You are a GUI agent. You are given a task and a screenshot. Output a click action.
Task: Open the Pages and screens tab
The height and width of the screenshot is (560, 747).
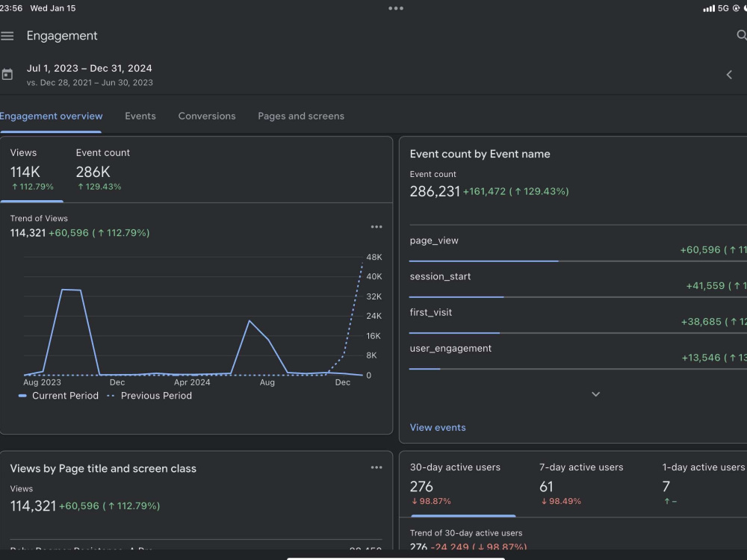pyautogui.click(x=301, y=116)
